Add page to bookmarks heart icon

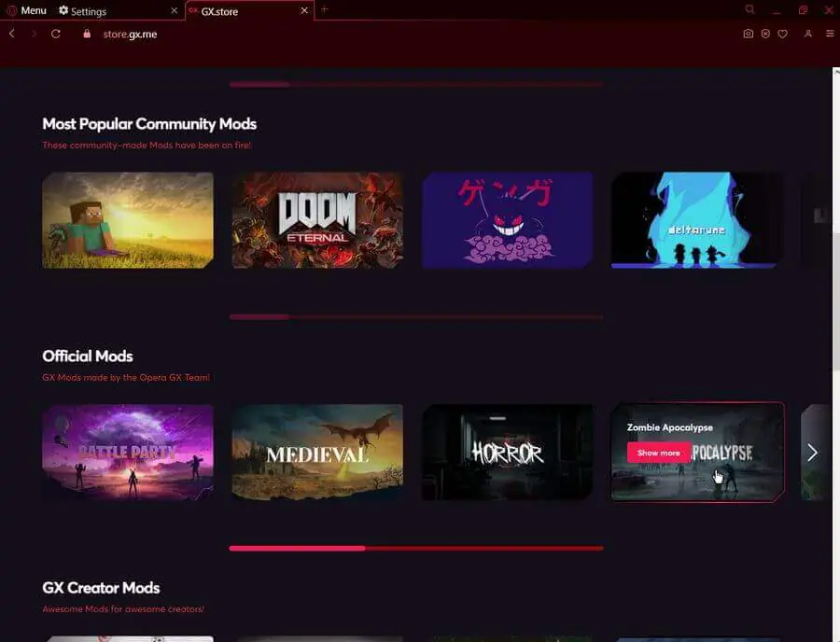[x=783, y=34]
